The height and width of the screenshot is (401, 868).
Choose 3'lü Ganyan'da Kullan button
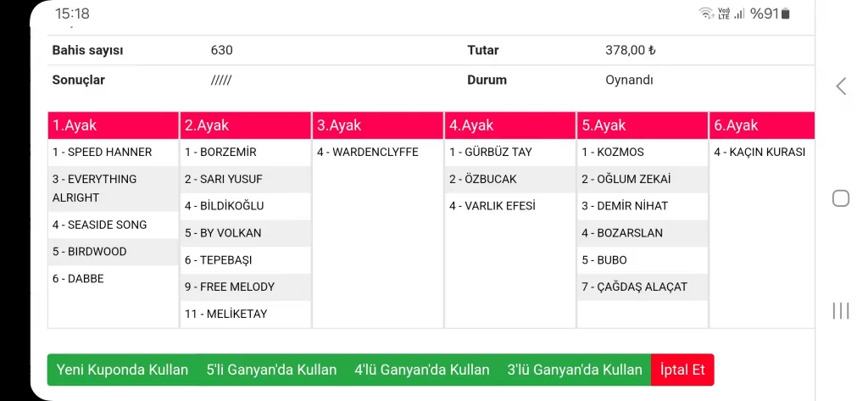click(575, 370)
